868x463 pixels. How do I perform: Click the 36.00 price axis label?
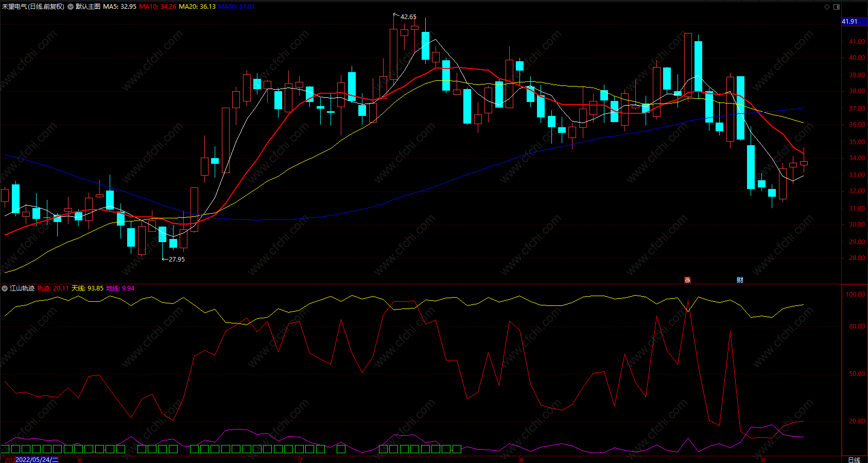857,125
